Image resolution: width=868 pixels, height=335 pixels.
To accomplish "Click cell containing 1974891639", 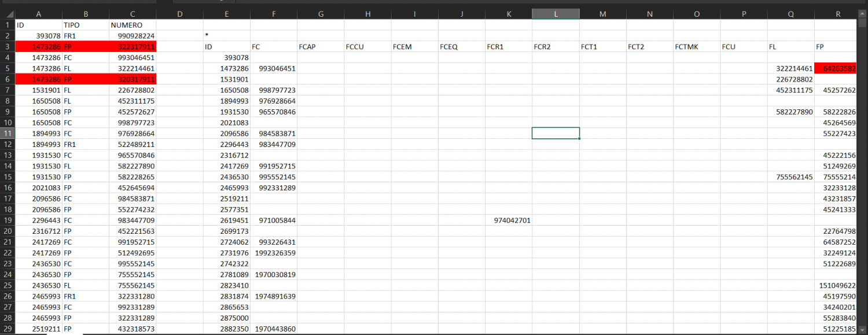I will pyautogui.click(x=274, y=296).
